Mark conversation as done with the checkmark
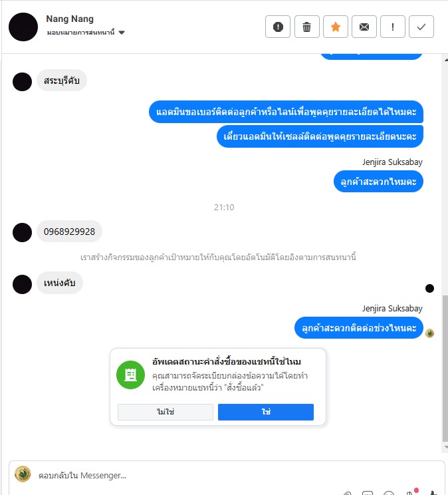448x495 pixels. coord(421,27)
